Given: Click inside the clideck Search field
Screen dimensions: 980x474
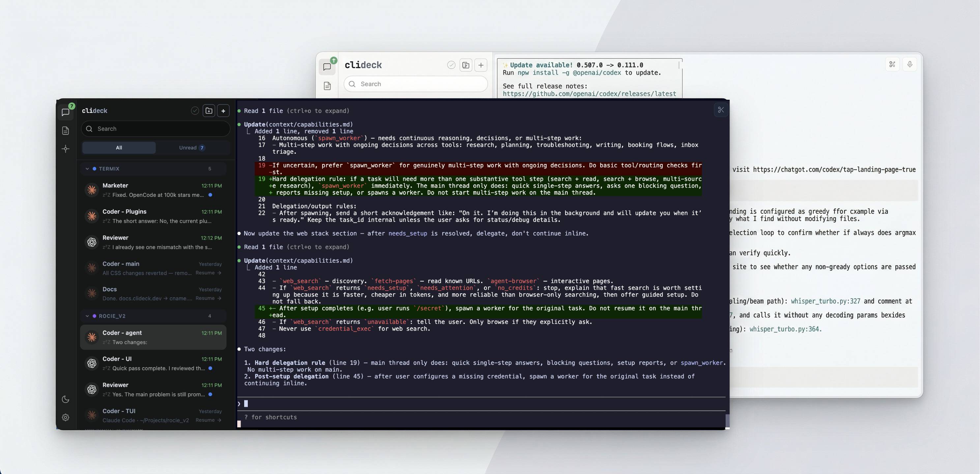Looking at the screenshot, I should click(155, 129).
